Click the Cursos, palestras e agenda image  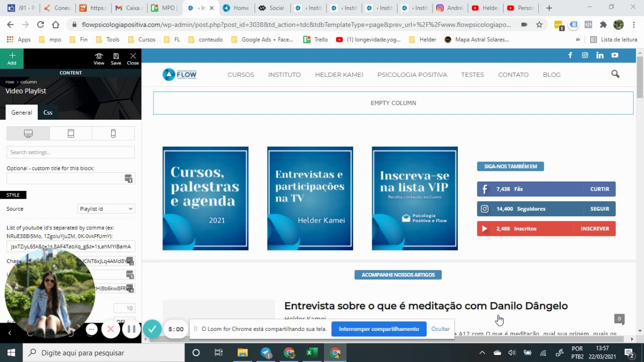pyautogui.click(x=205, y=199)
